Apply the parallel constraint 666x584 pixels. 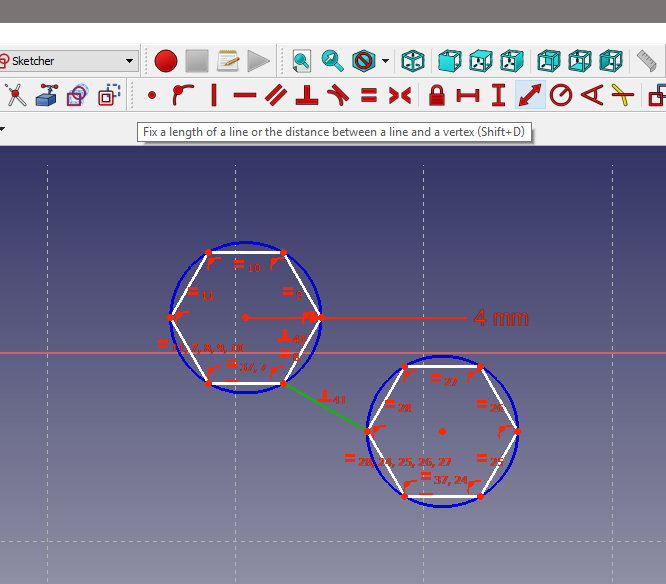pos(276,95)
